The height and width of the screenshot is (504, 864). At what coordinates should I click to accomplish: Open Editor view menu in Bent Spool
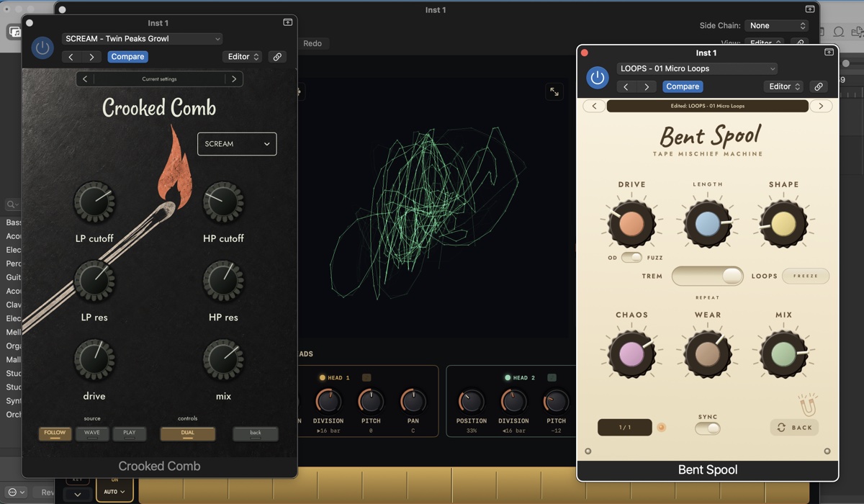point(784,86)
